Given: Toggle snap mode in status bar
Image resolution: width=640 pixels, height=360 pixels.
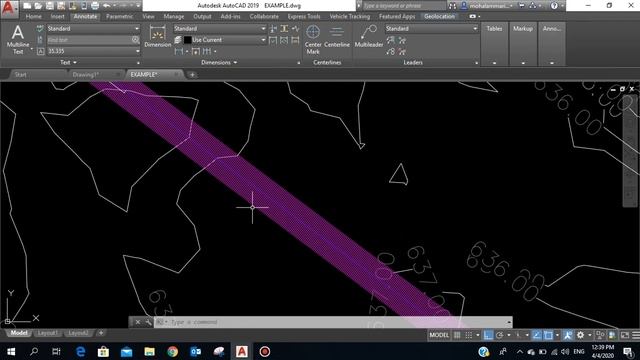Looking at the screenshot, I should [469, 335].
